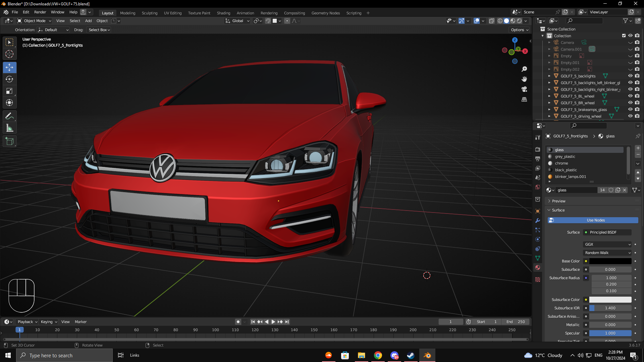644x362 pixels.
Task: Select the Rotate tool in toolbar
Action: (x=9, y=79)
